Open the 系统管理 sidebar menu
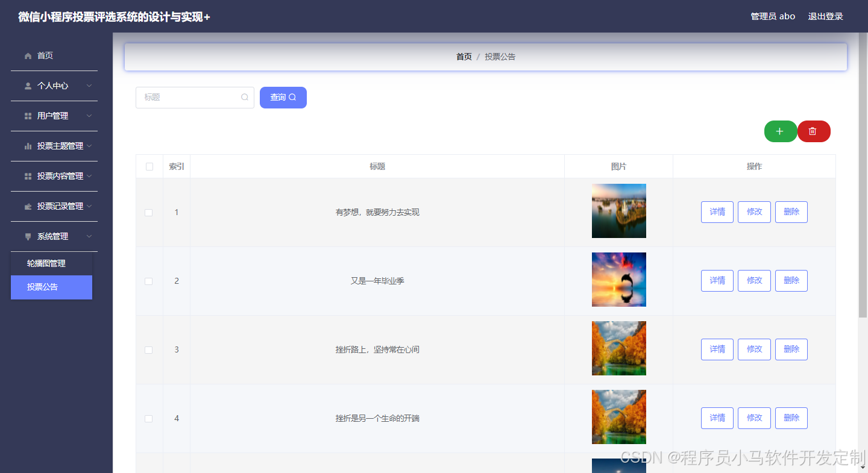The width and height of the screenshot is (868, 473). (x=54, y=236)
